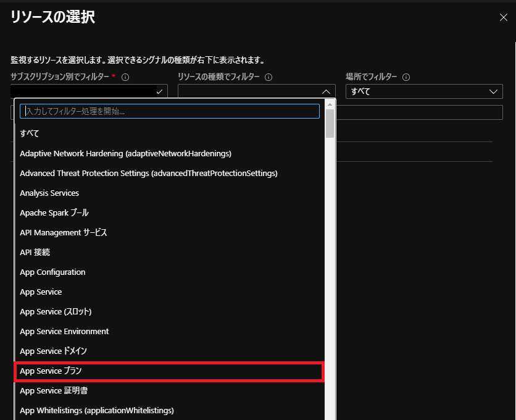Close the リソースの選択 panel
Screen dimensions: 516x420
click(x=503, y=17)
